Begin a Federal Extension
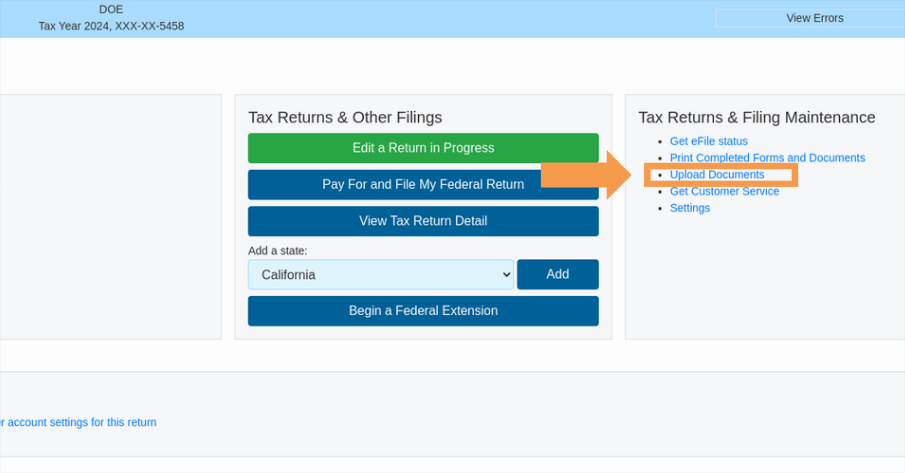 click(423, 311)
